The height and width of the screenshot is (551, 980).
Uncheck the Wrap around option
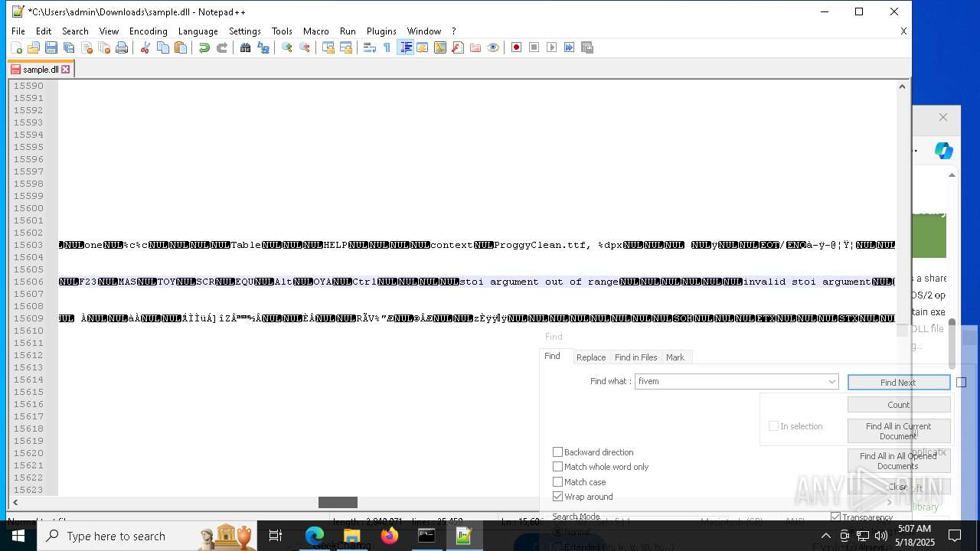[x=557, y=497]
